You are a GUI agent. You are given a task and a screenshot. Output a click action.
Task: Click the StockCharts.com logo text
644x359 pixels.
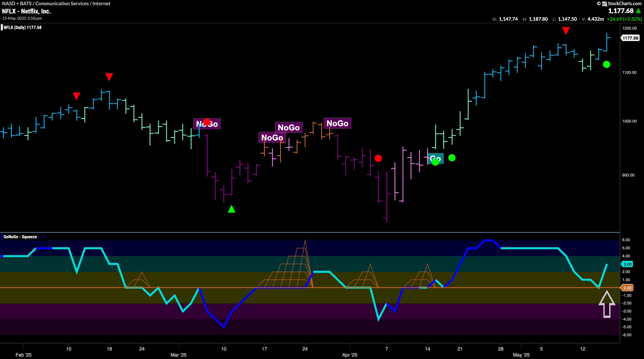(624, 4)
